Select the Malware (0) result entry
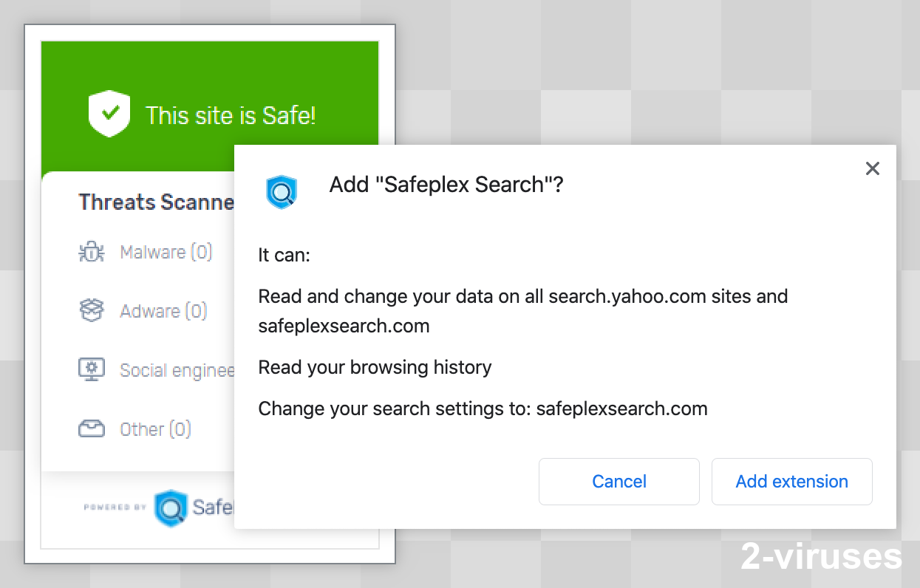920x588 pixels. (x=166, y=252)
